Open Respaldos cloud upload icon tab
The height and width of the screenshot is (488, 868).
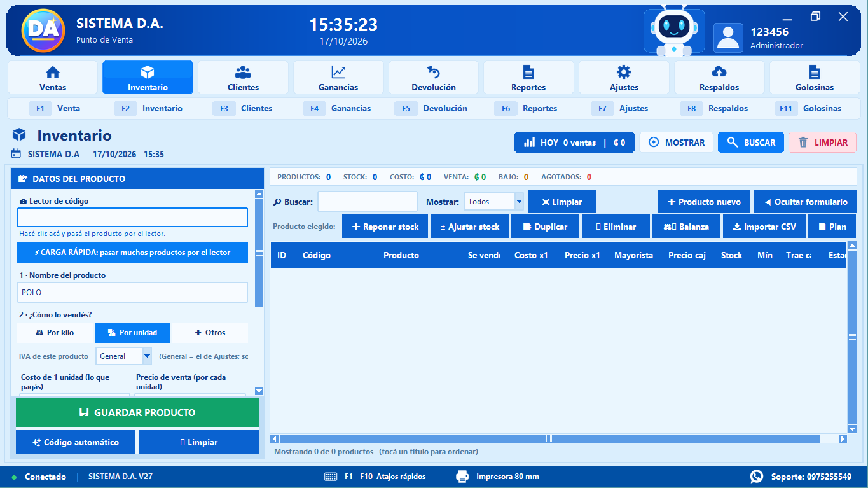click(x=719, y=78)
